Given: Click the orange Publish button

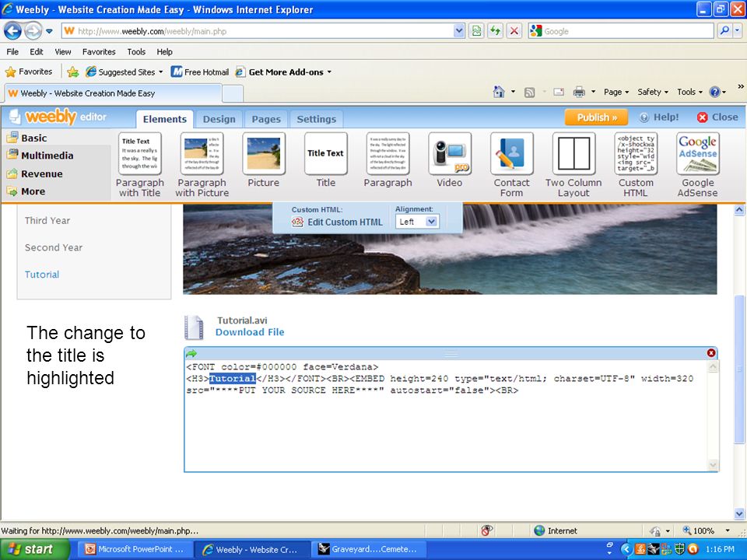Looking at the screenshot, I should pyautogui.click(x=597, y=117).
